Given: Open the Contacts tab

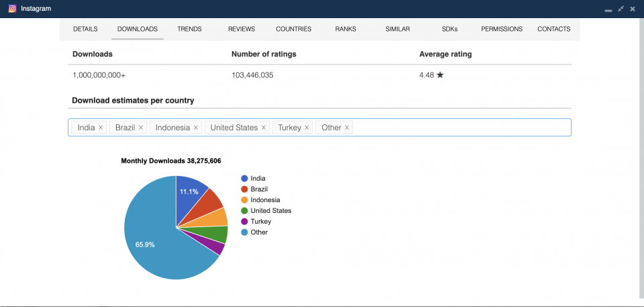Looking at the screenshot, I should [553, 29].
